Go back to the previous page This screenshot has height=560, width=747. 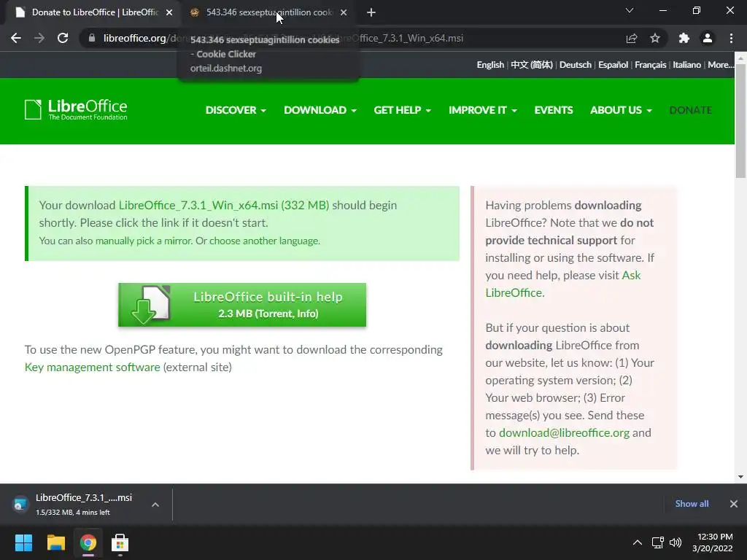[16, 38]
